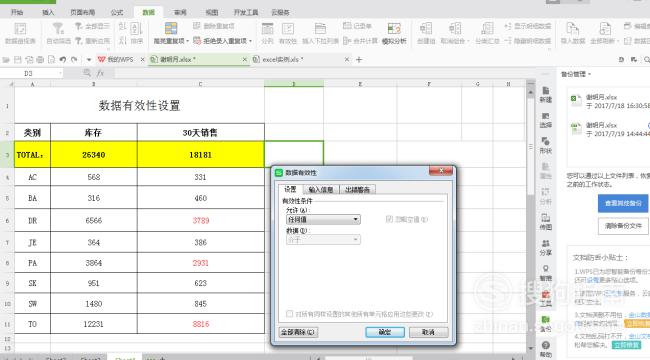Click the fx insert function icon

(x=100, y=73)
